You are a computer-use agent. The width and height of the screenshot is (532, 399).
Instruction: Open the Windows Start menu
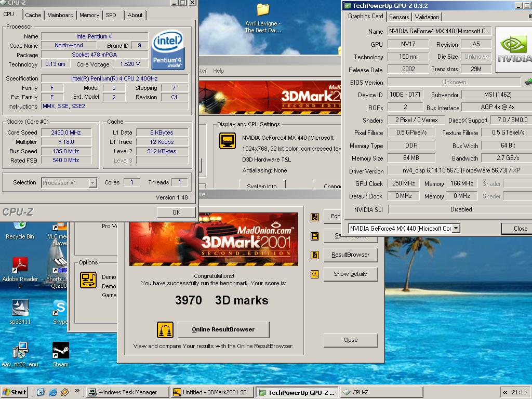(x=14, y=392)
